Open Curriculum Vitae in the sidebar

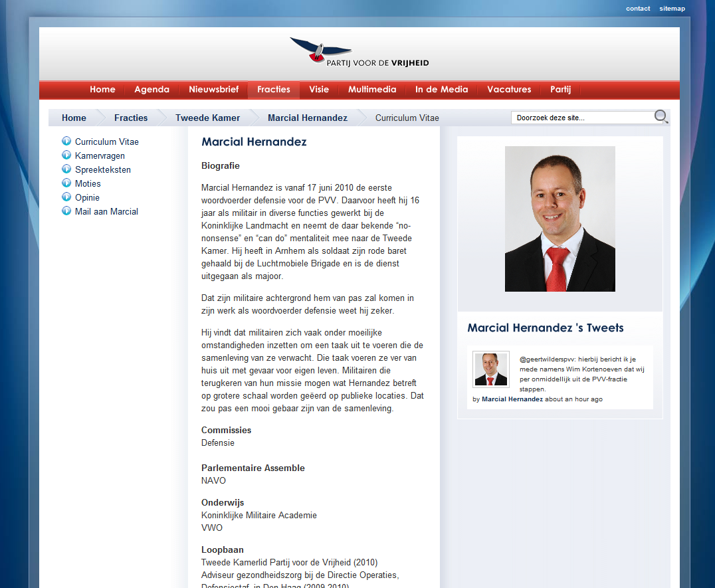[x=107, y=142]
